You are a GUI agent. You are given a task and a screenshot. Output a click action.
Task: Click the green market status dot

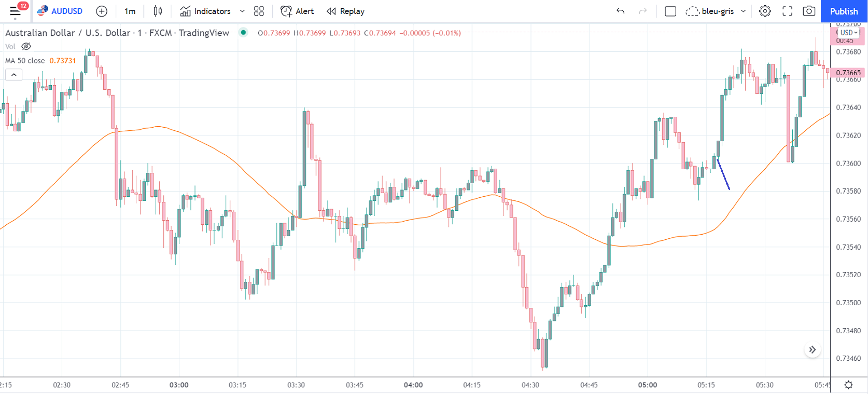coord(243,33)
